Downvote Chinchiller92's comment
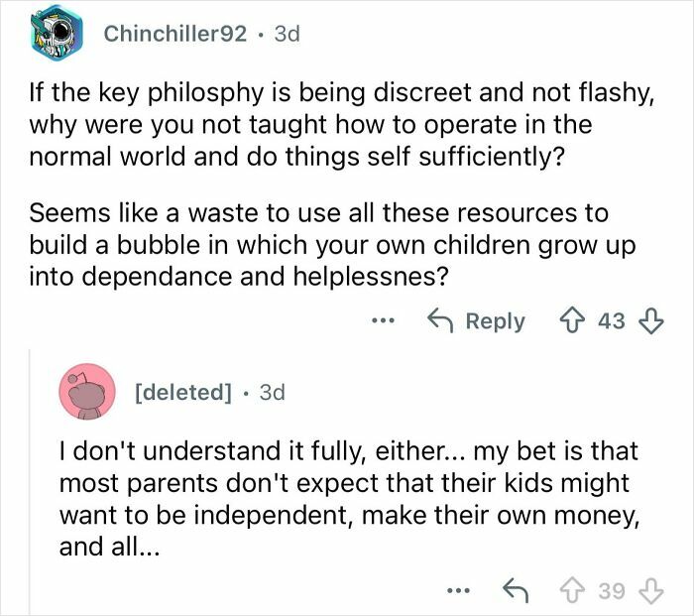694x616 pixels. click(651, 321)
